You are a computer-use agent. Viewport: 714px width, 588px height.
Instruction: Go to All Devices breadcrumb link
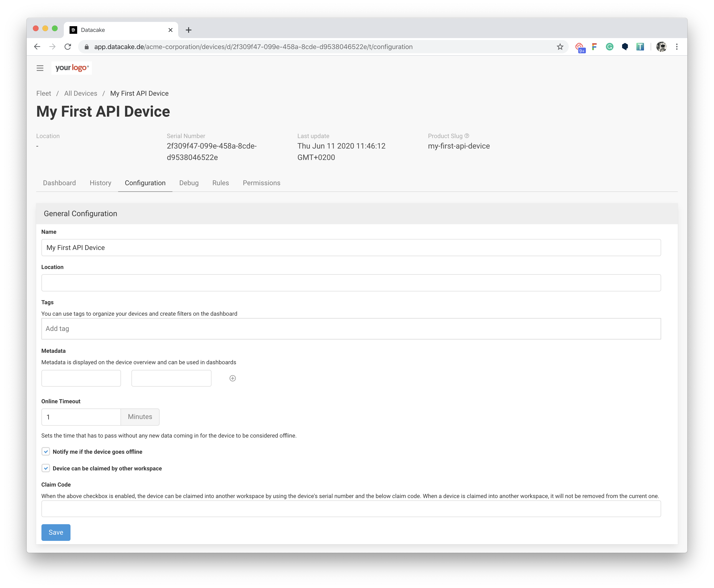81,94
